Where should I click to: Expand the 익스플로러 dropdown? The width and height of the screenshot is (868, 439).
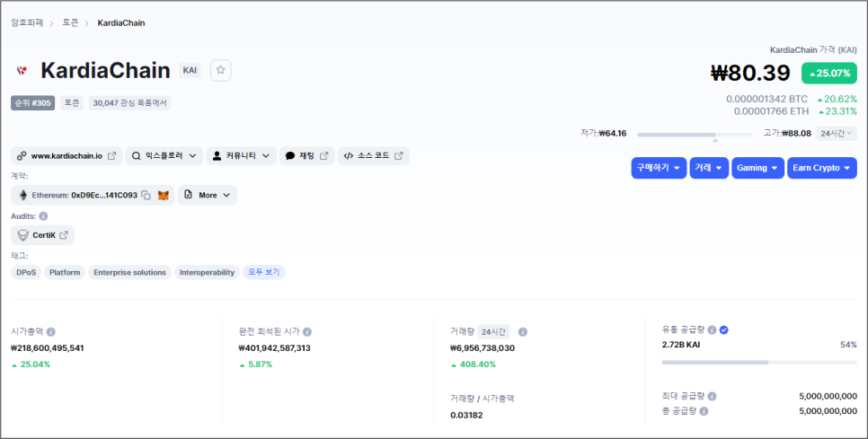click(164, 155)
